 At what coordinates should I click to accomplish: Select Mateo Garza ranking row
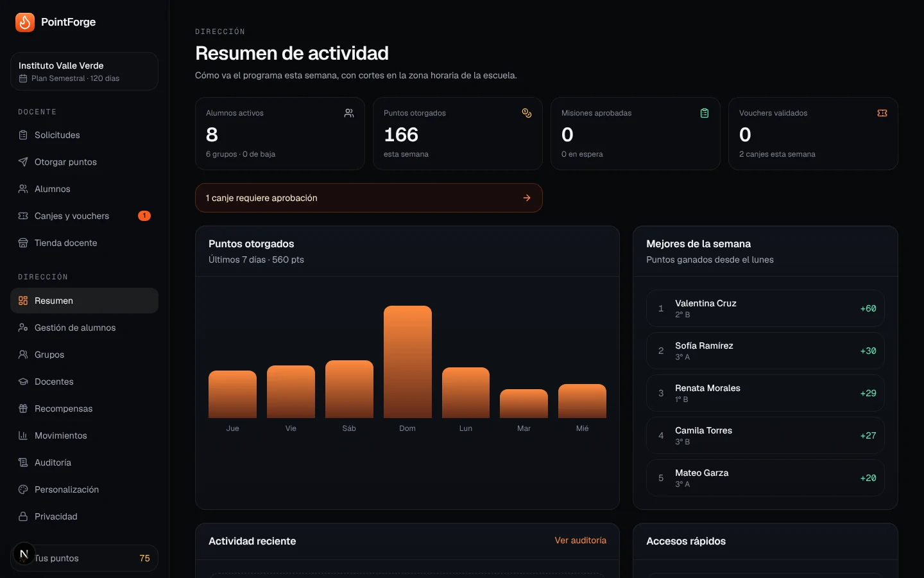[x=766, y=478]
